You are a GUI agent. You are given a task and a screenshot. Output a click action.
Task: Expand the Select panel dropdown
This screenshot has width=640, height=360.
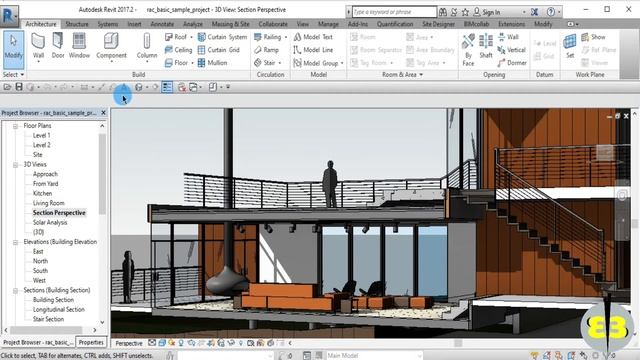[13, 75]
